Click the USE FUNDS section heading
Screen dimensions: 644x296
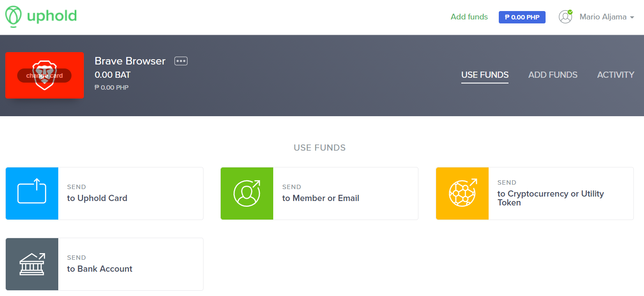click(x=320, y=148)
